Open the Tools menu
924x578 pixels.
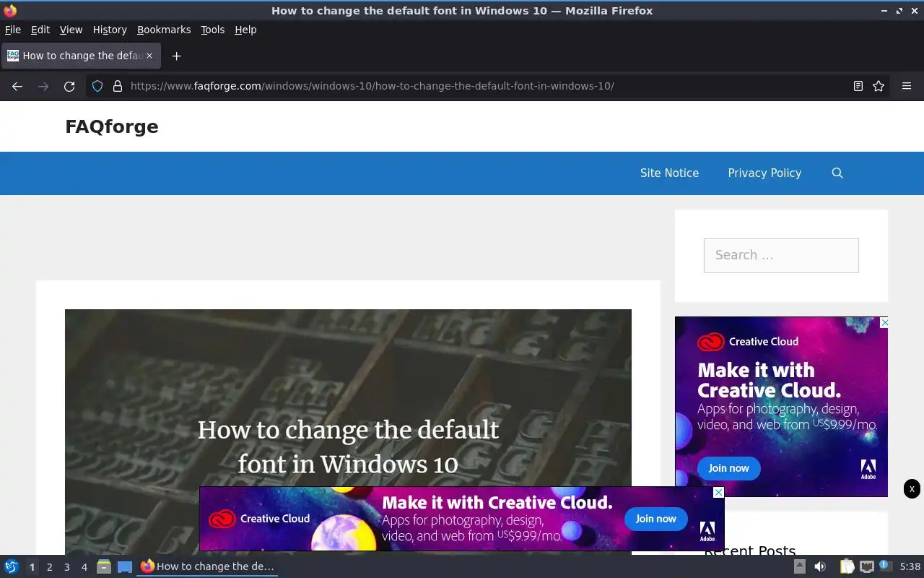pos(212,30)
